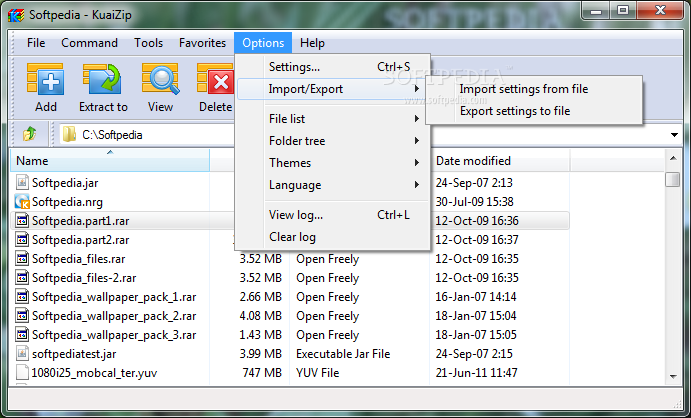This screenshot has height=418, width=691.
Task: Select file 1080i25_mobcal_ter.yuv
Action: pyautogui.click(x=94, y=373)
